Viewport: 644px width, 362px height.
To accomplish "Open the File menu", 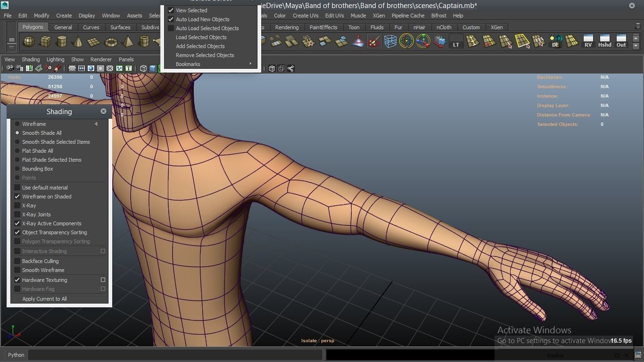I will tap(8, 16).
